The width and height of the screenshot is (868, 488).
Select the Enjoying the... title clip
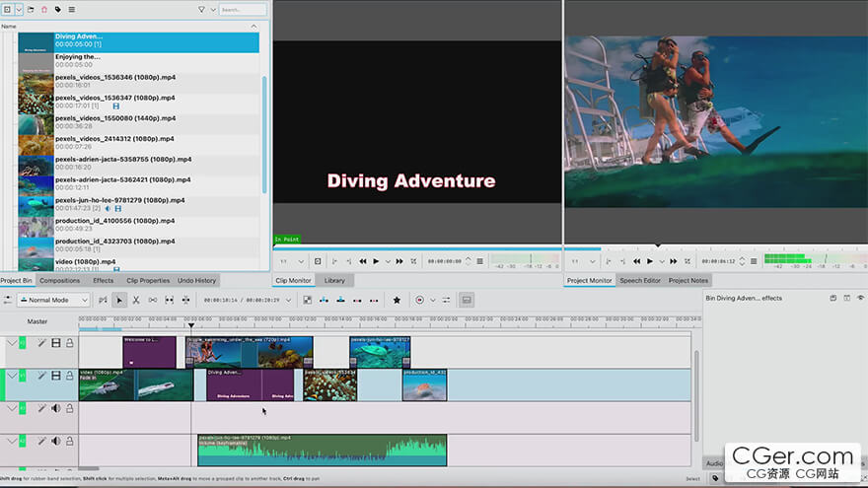coord(138,61)
